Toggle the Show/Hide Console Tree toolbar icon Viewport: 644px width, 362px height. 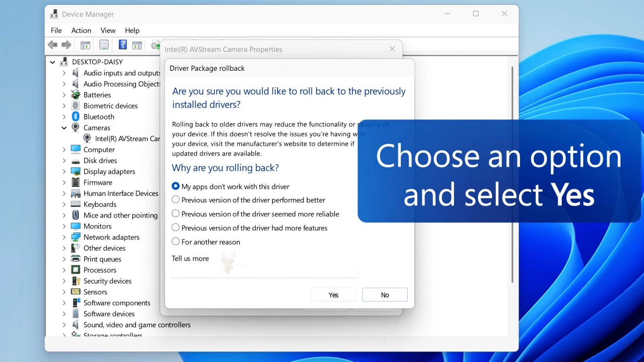click(x=85, y=45)
